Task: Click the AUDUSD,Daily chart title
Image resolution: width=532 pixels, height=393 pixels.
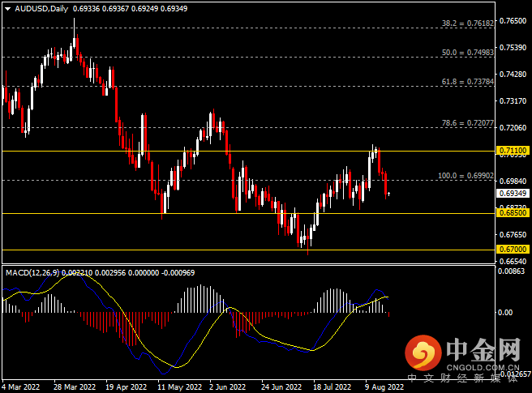Action: point(41,9)
